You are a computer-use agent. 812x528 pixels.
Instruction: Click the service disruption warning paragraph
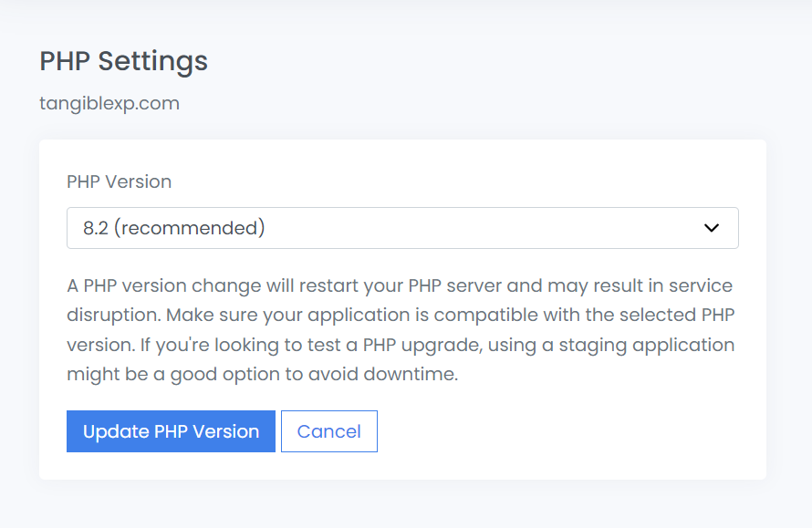[400, 330]
